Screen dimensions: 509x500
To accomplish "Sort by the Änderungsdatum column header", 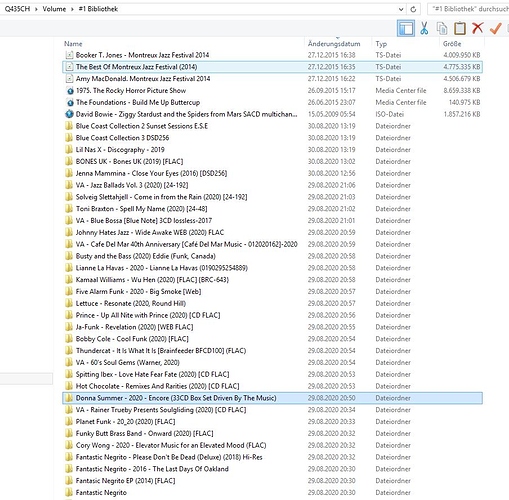I will point(334,44).
